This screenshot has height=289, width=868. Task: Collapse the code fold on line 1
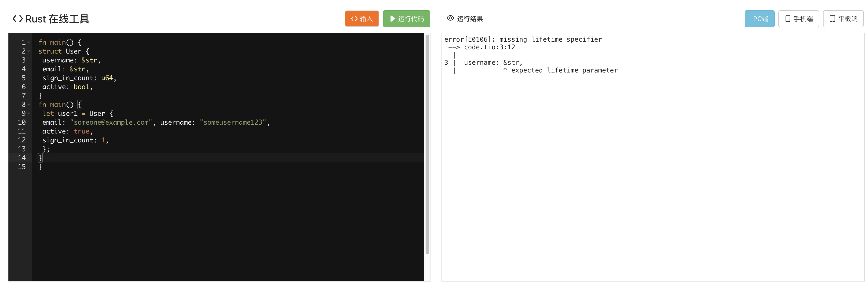coord(29,43)
